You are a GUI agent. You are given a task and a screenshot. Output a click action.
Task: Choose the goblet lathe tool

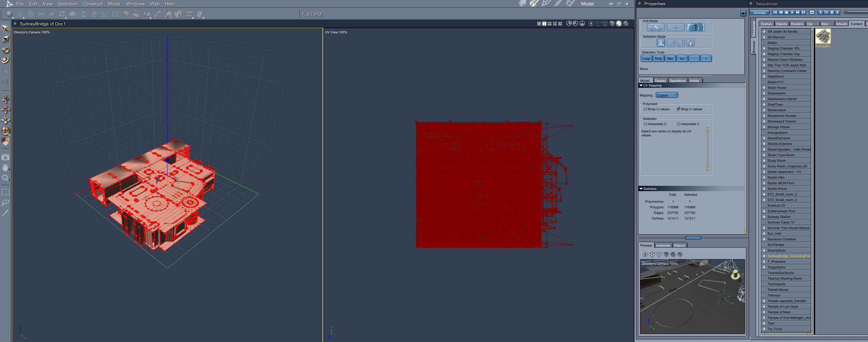pos(104,14)
